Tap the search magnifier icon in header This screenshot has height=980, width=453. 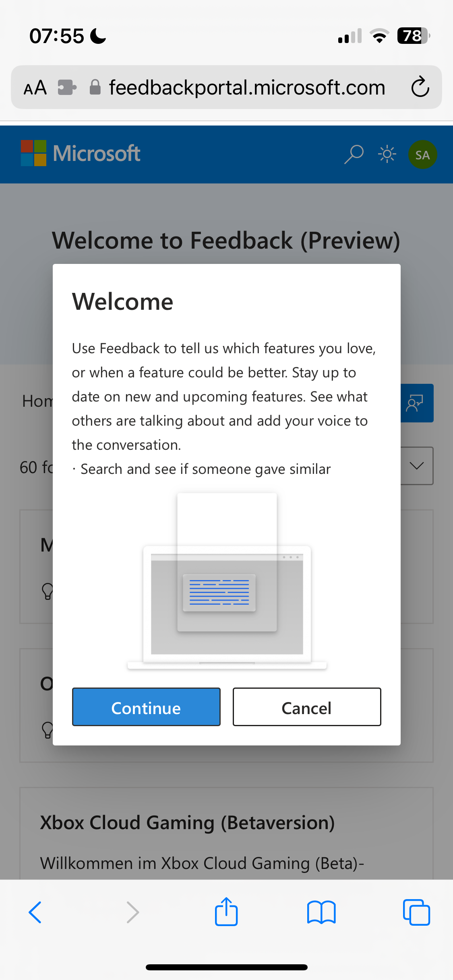354,154
